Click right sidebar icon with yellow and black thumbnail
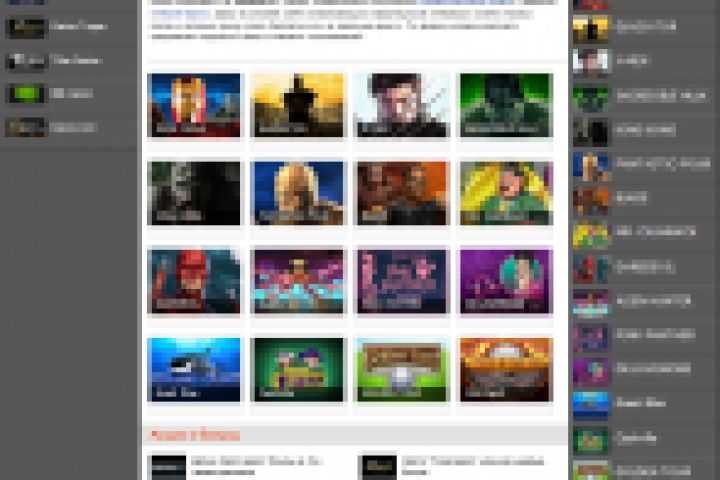 coord(591,28)
